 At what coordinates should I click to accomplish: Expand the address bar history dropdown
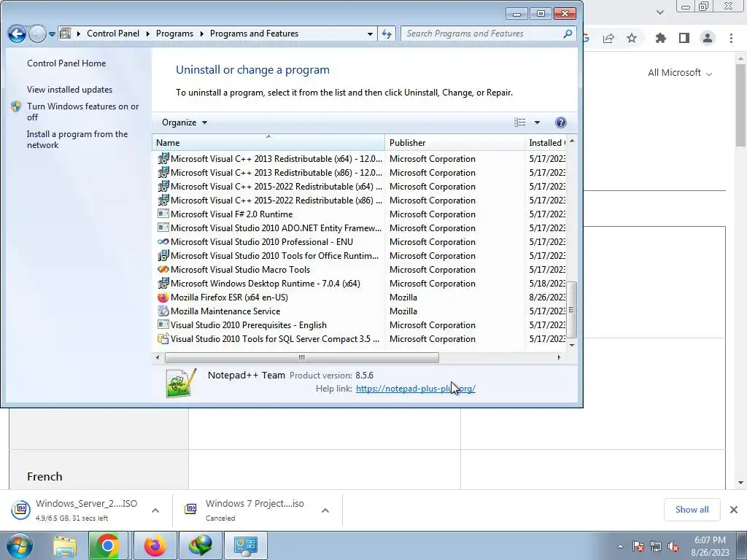[370, 34]
